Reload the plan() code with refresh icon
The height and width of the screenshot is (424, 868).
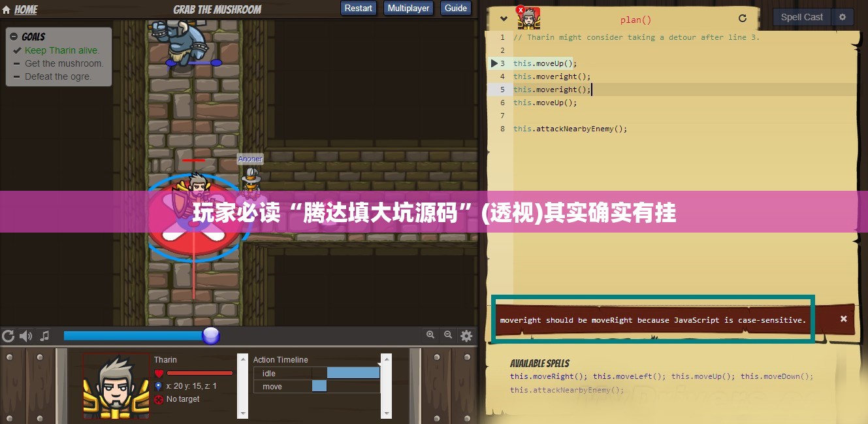pyautogui.click(x=742, y=19)
